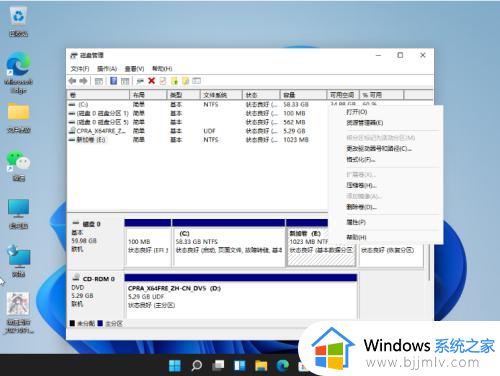This screenshot has height=376, width=500.
Task: Click the last list-view toolbar icon
Action: [197, 81]
